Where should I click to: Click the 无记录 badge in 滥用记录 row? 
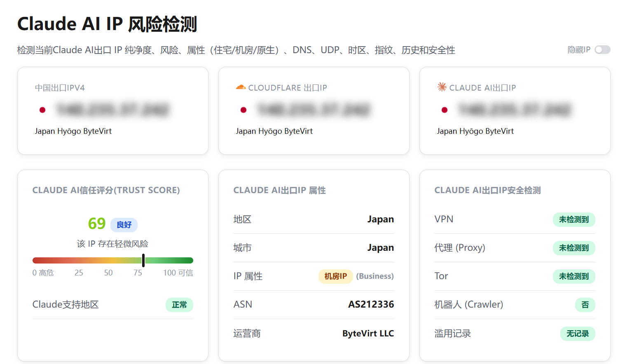(x=578, y=334)
